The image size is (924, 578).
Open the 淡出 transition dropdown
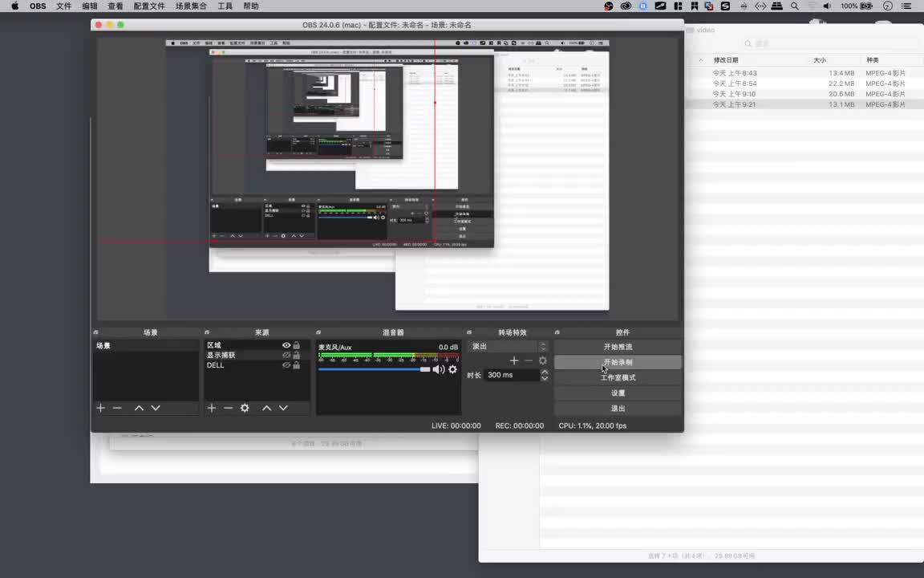click(509, 346)
